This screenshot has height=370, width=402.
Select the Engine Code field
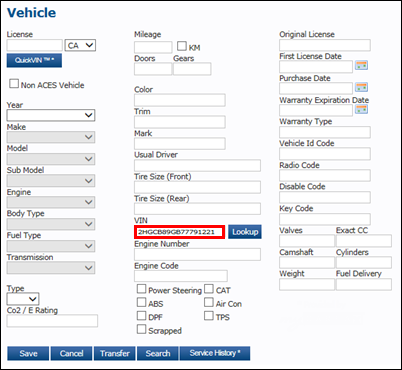[181, 276]
